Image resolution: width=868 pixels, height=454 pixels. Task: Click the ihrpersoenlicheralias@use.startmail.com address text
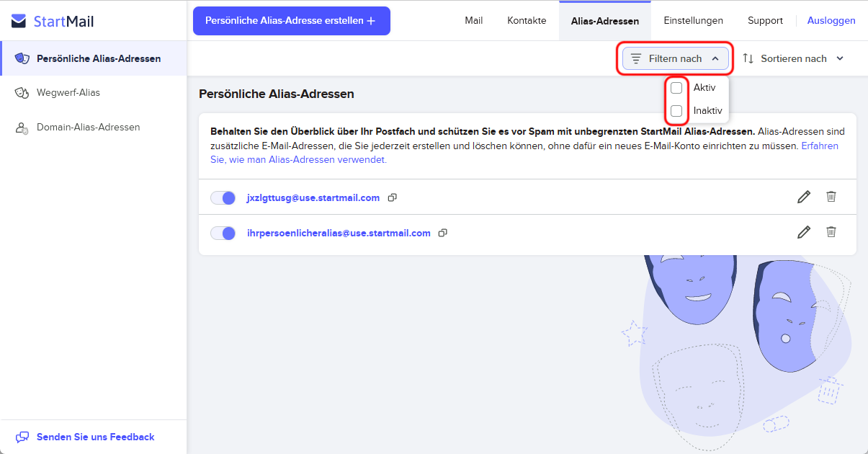point(339,233)
